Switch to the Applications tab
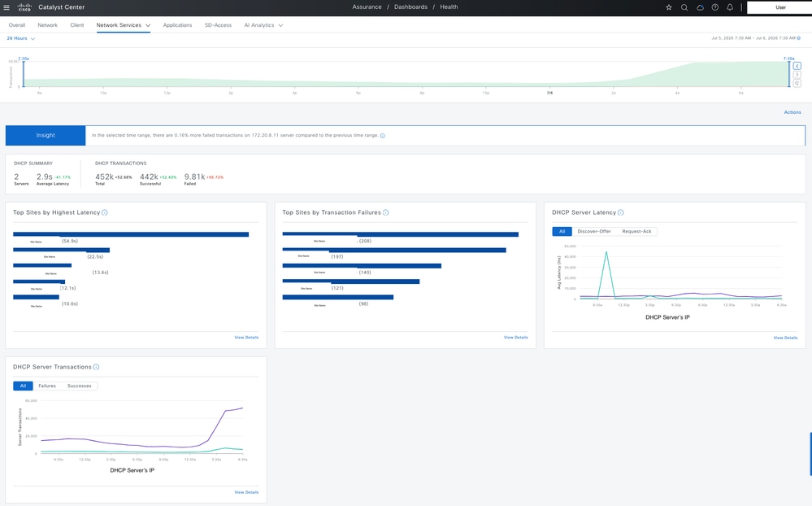 (x=177, y=25)
